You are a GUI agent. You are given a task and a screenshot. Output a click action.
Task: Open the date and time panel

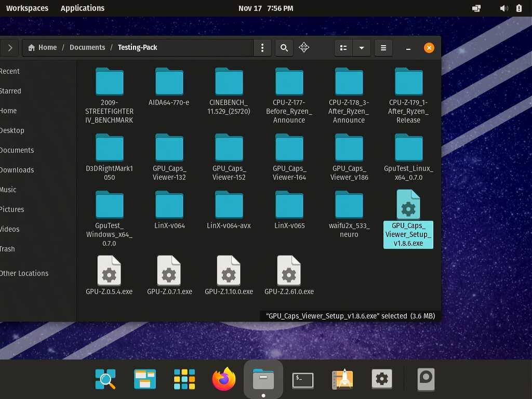coord(265,8)
